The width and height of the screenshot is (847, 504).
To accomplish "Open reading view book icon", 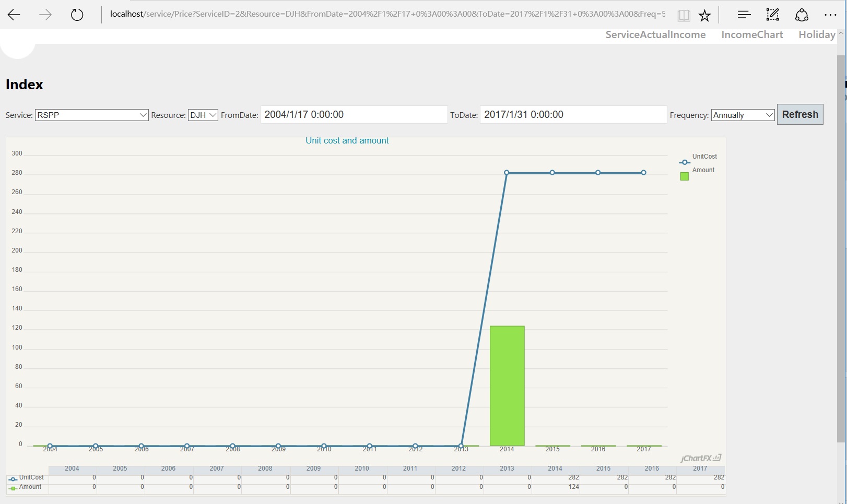I will (x=684, y=16).
